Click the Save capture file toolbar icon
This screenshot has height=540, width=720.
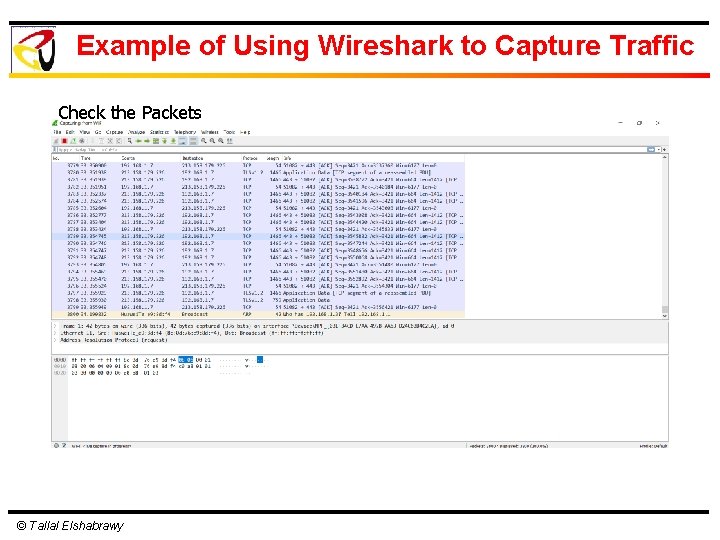click(x=101, y=141)
